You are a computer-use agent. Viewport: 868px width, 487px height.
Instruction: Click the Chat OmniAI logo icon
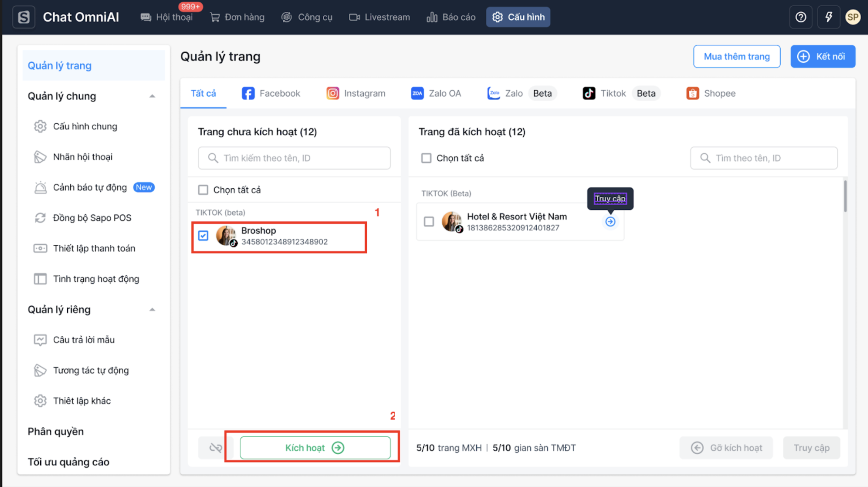click(x=24, y=17)
